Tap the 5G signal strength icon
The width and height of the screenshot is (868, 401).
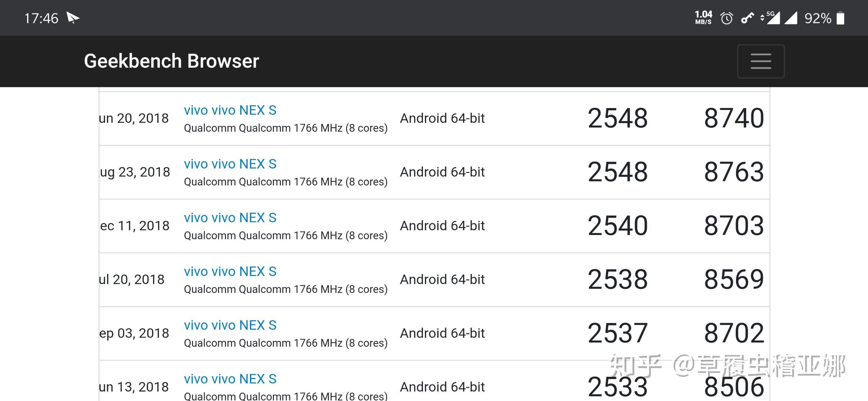771,18
